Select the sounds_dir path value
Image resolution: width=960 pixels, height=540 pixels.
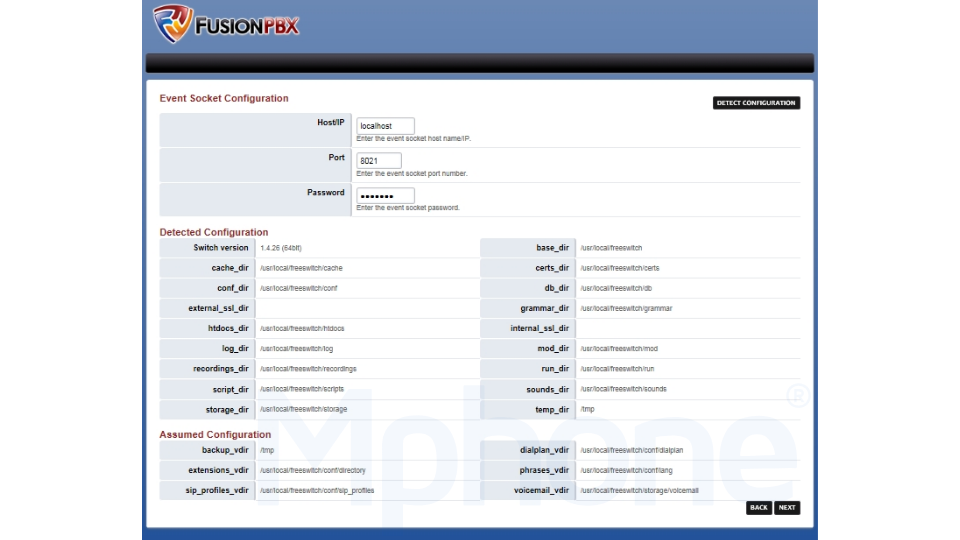click(x=623, y=389)
